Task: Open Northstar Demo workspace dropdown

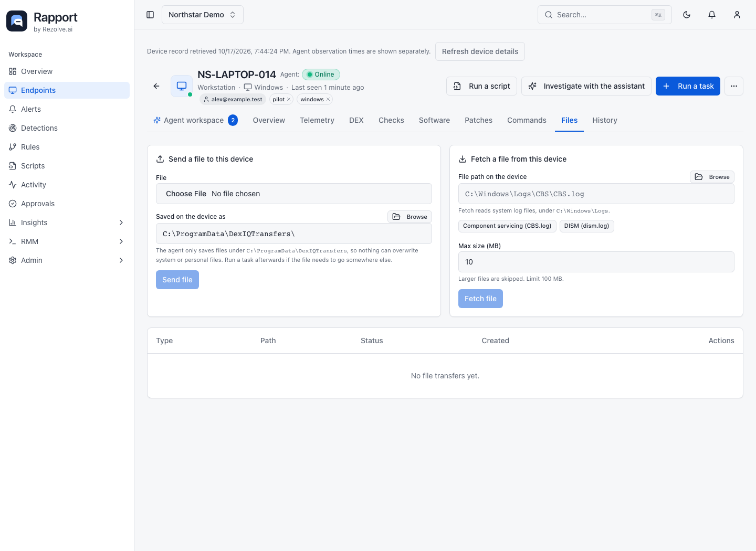Action: tap(202, 15)
